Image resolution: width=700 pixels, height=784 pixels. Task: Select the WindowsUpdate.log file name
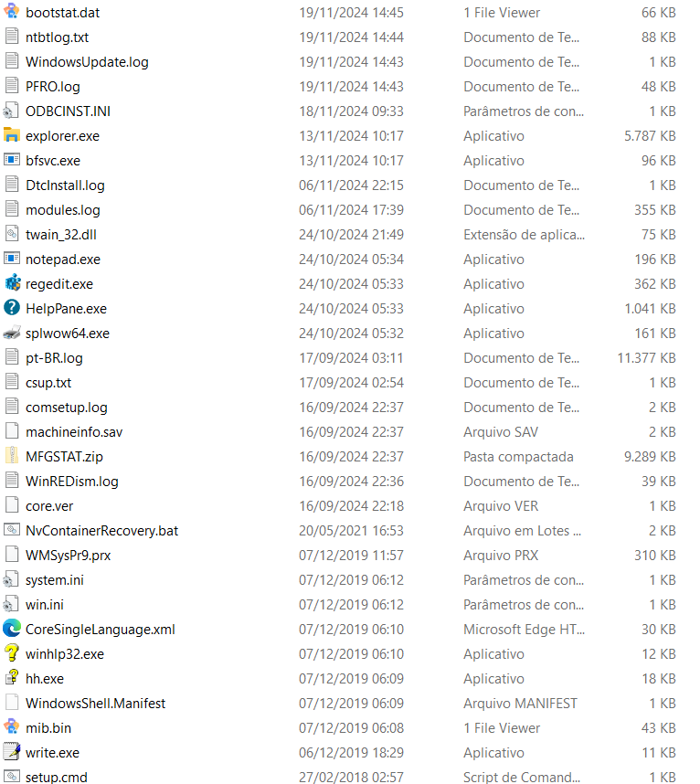point(87,61)
